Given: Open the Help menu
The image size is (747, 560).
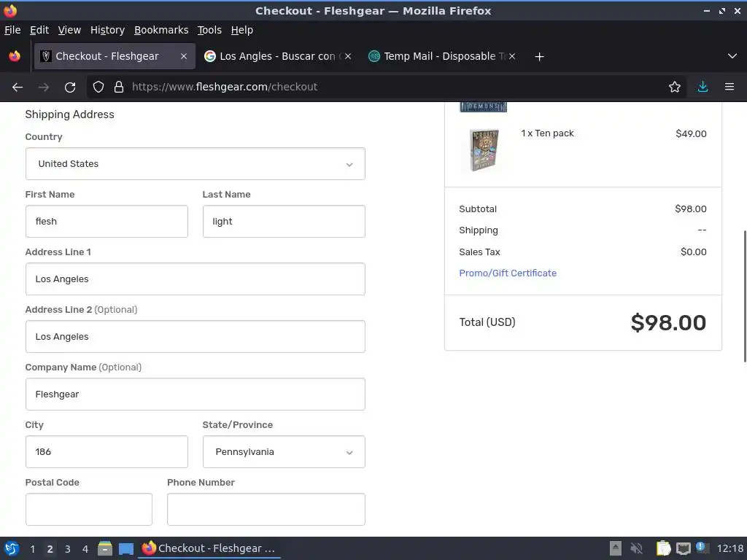Looking at the screenshot, I should [242, 30].
